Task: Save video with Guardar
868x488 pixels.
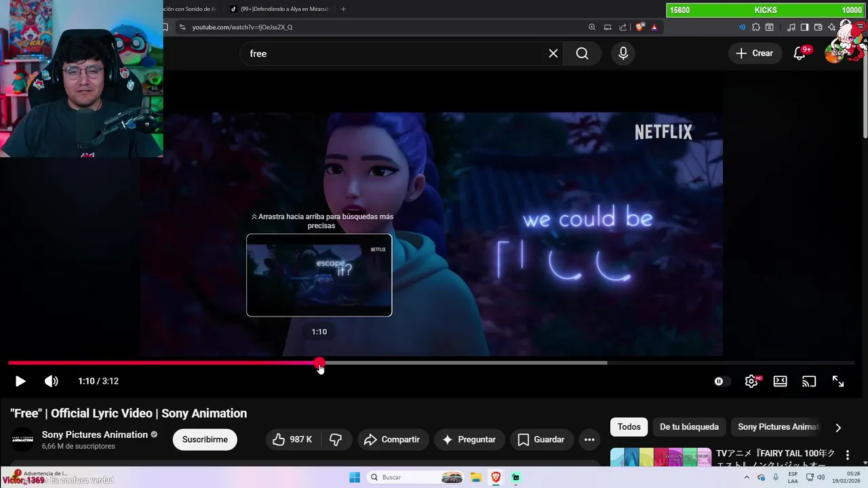Action: (x=541, y=440)
